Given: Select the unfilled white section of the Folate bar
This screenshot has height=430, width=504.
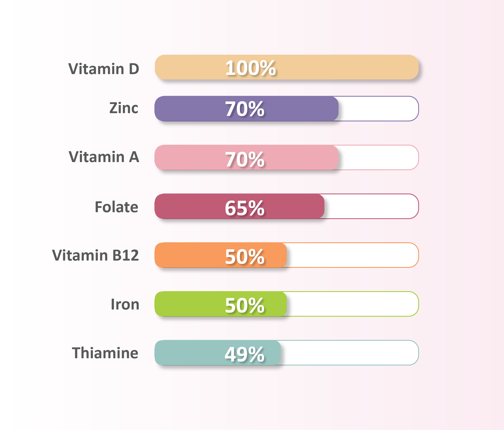Looking at the screenshot, I should point(371,206).
